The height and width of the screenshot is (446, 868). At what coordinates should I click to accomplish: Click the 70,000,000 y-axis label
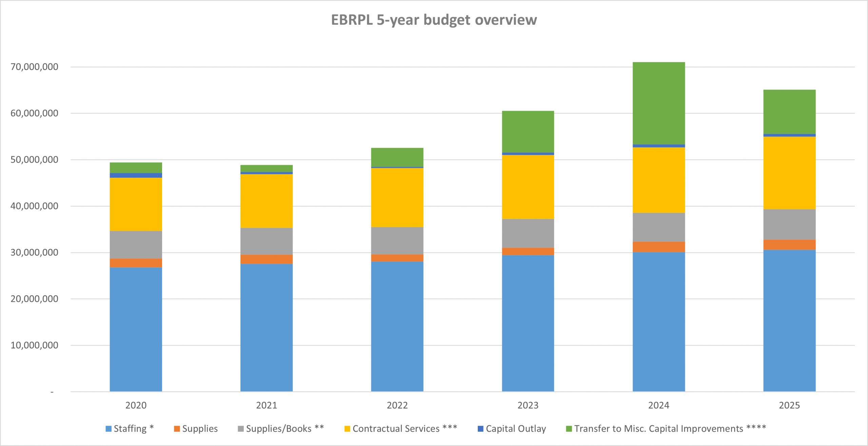click(34, 67)
